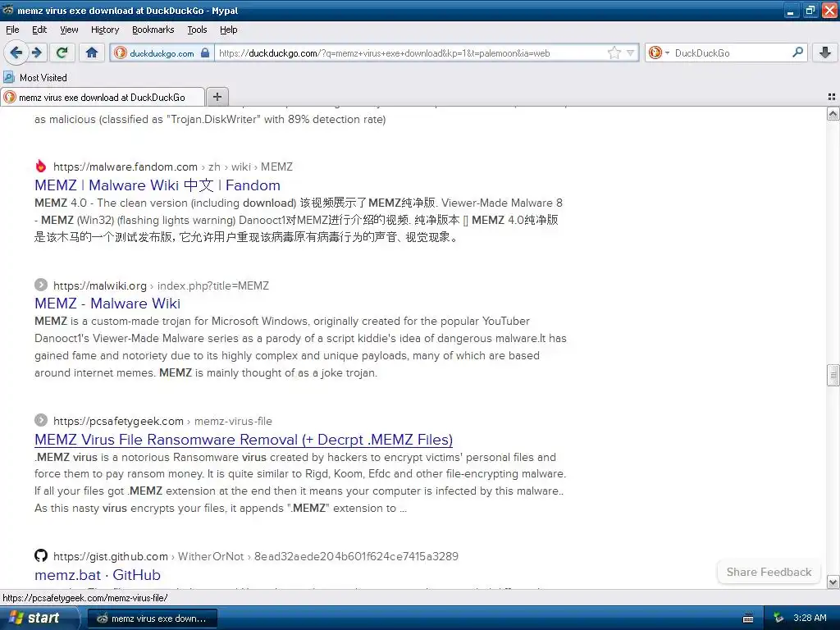Click the 3:28 AM system clock
Screen dimensions: 840x630
tap(810, 619)
